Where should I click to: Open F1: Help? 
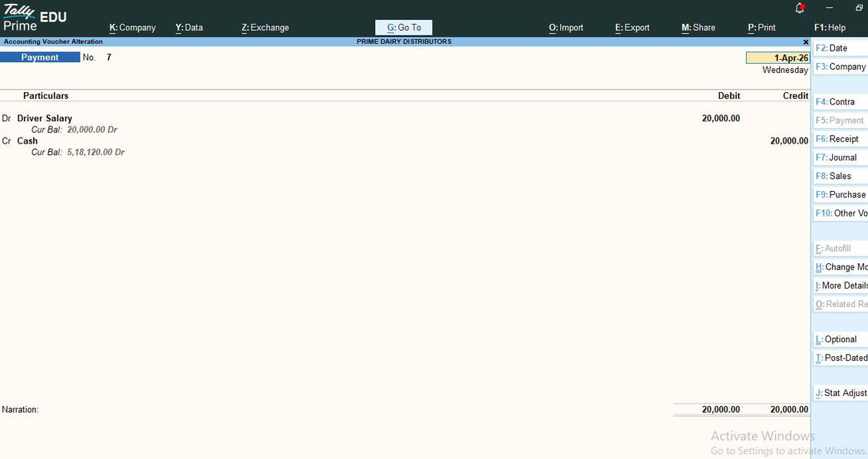[x=830, y=28]
